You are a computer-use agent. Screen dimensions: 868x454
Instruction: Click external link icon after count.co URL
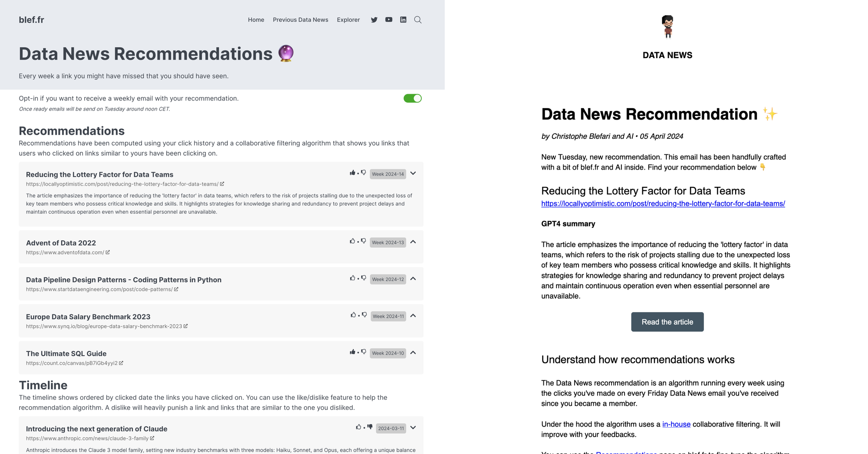tap(121, 363)
